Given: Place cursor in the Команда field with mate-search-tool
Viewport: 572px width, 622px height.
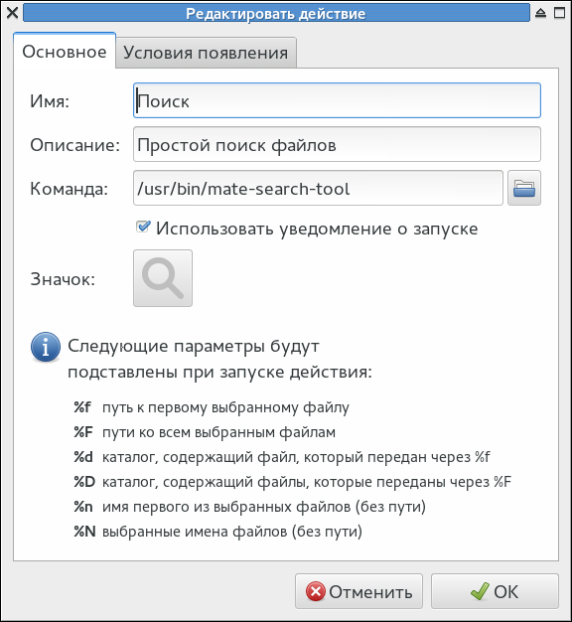Looking at the screenshot, I should tap(318, 188).
